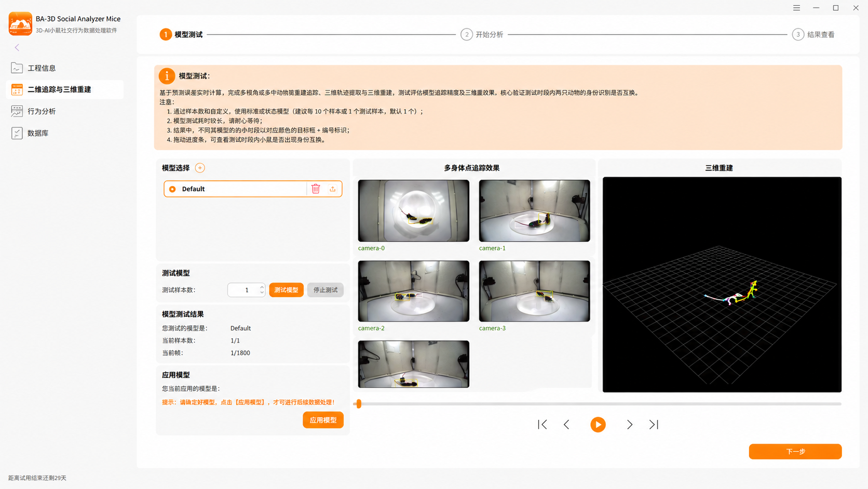Go to step 2 开始分析
868x489 pixels.
pos(482,34)
